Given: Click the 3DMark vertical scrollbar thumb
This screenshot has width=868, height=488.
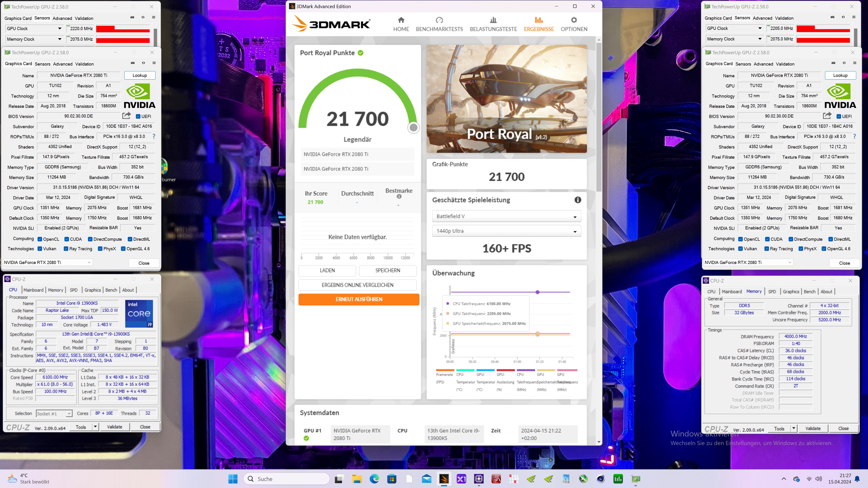Looking at the screenshot, I should [x=599, y=117].
